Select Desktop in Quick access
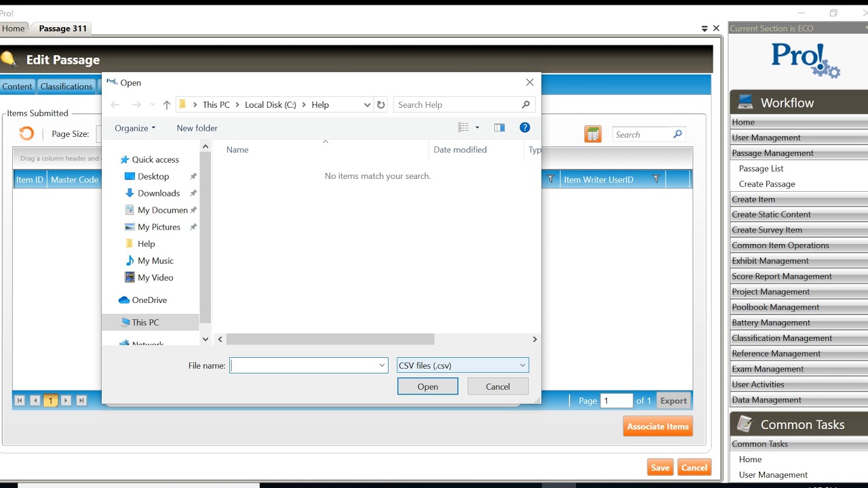The height and width of the screenshot is (488, 868). pos(153,176)
